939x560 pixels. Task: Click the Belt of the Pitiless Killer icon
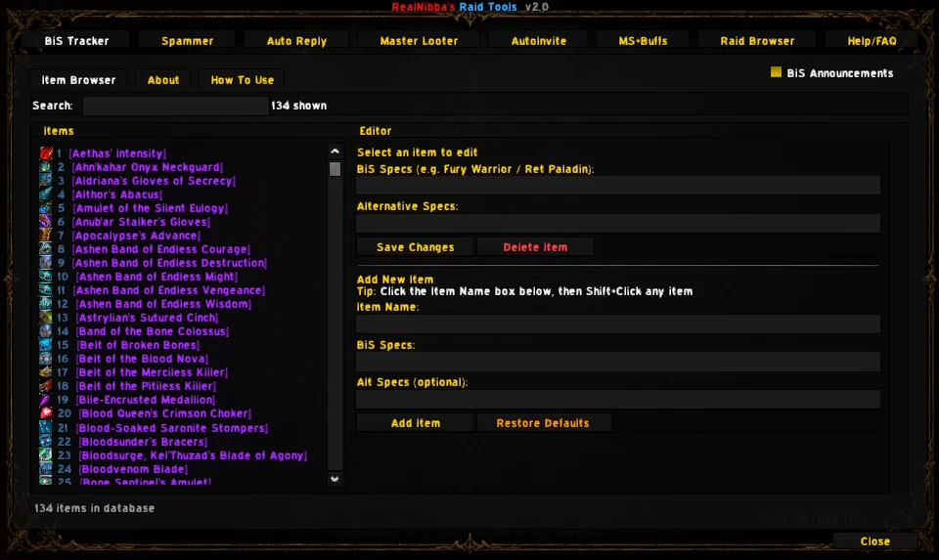coord(46,386)
